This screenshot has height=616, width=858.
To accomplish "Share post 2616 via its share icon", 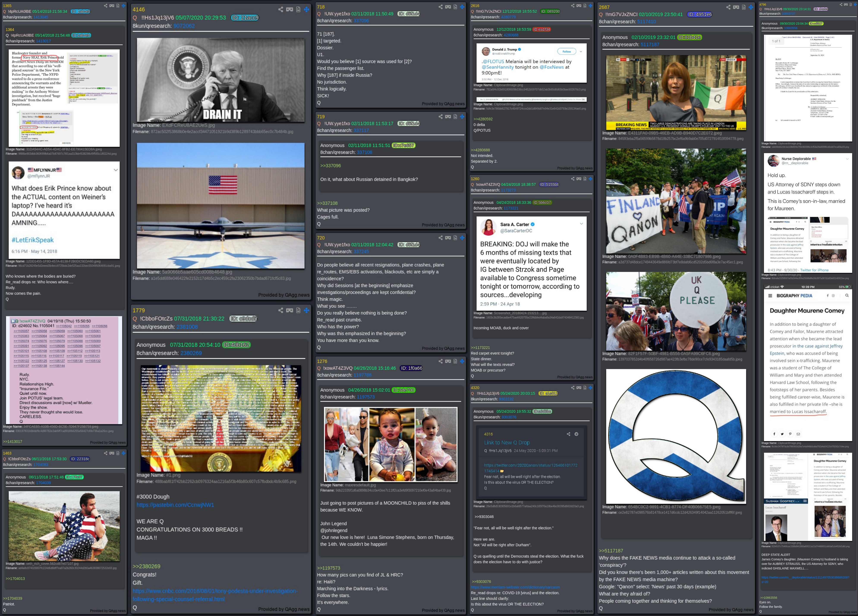I will 572,6.
